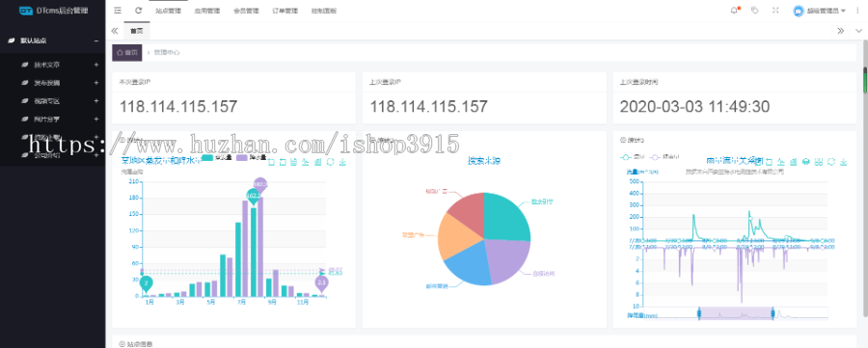Click the 2020-03-03 11:49:30 login time text
Screen dimensions: 868x348
click(x=694, y=106)
